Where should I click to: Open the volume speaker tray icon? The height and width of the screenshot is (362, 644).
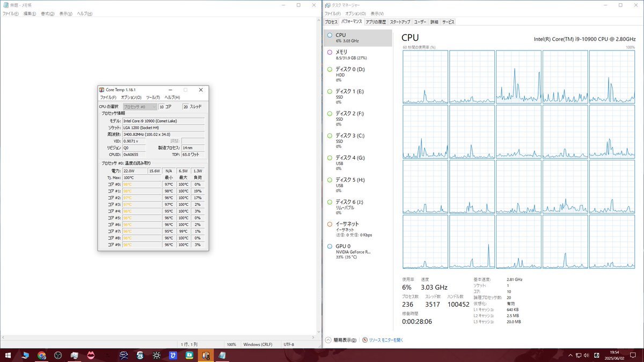(x=587, y=355)
